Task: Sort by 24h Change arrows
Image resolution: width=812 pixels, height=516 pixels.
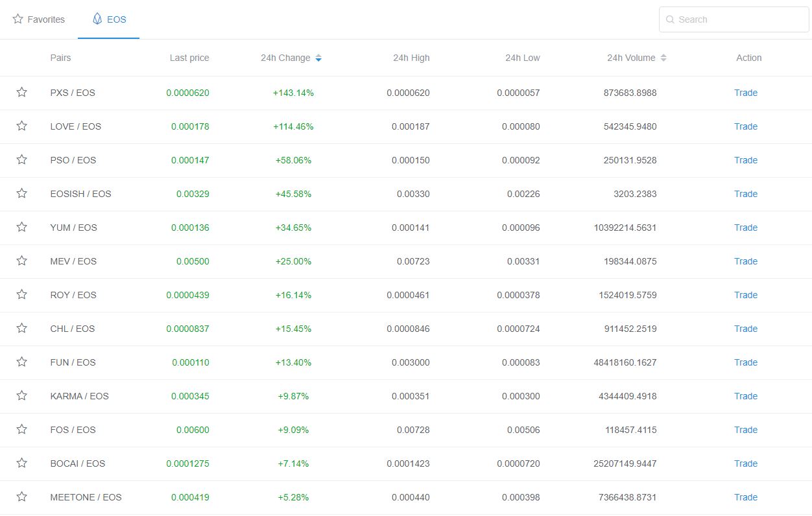Action: (318, 58)
